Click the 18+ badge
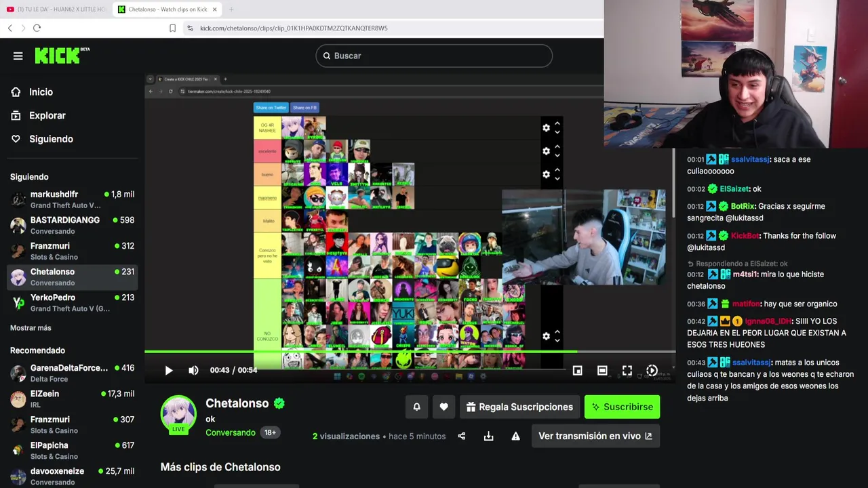 (270, 432)
